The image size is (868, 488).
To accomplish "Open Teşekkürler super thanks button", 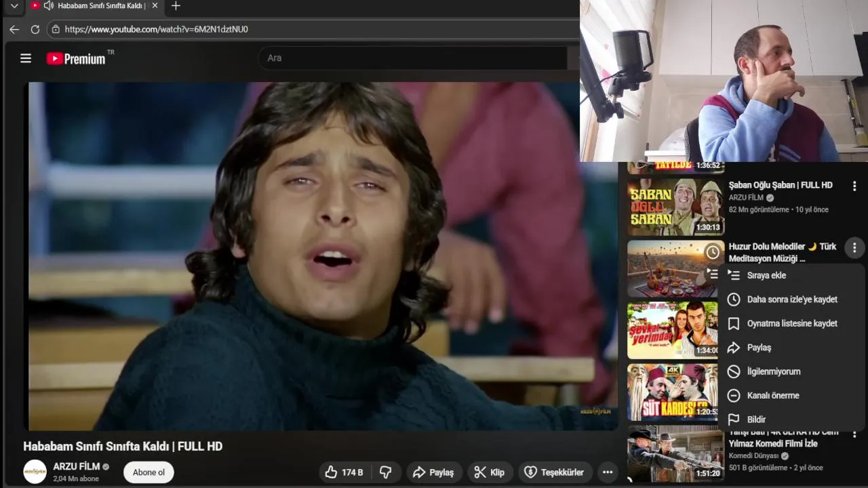I will coord(554,472).
